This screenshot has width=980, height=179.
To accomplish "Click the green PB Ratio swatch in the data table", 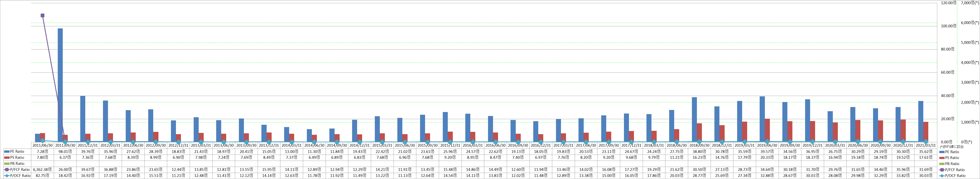I will click(7, 163).
